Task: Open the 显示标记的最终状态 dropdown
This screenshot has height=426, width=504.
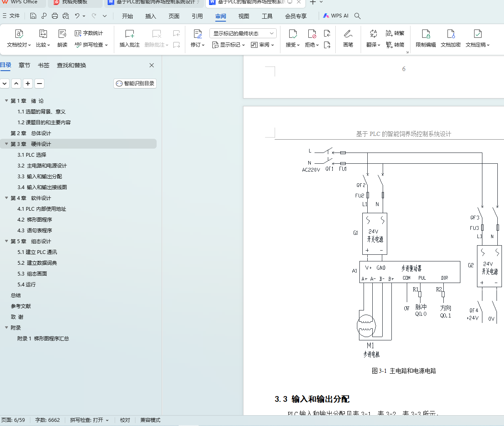Action: (x=243, y=33)
